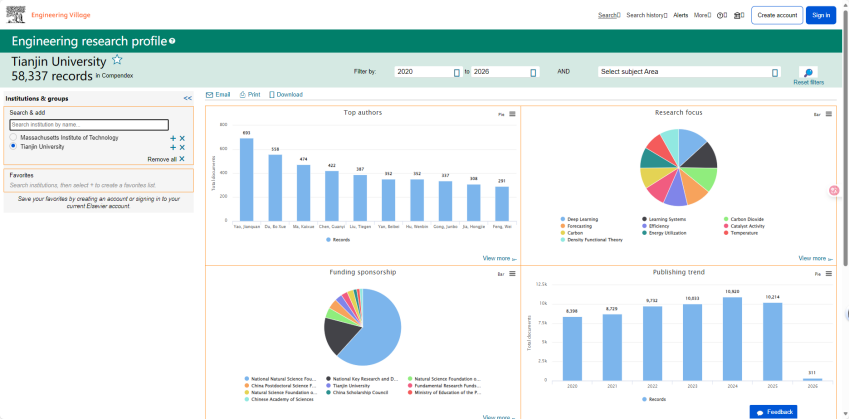Click the 2024 publishing trend bar
Screen dimensions: 849x419
click(733, 339)
